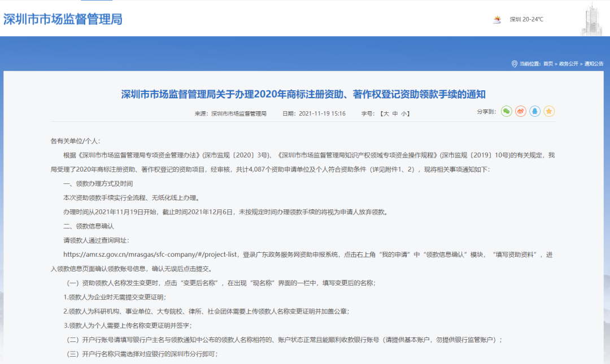
Task: Set font size to 小
Action: 404,113
